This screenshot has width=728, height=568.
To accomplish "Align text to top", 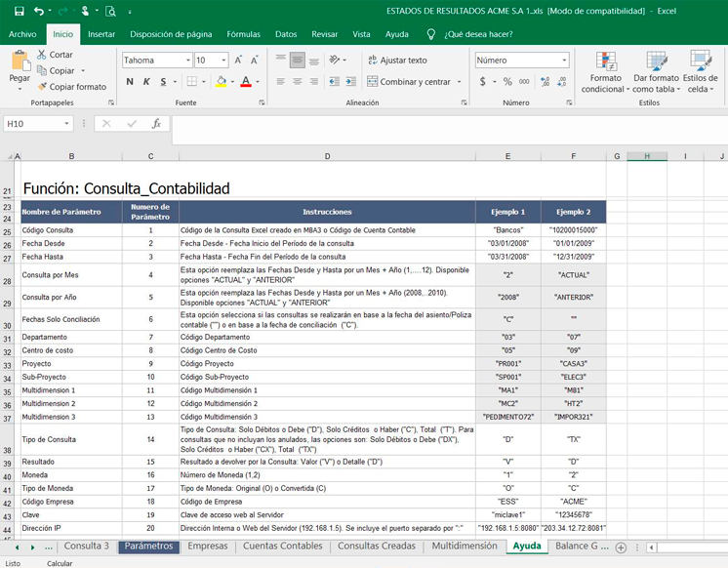I will (280, 60).
